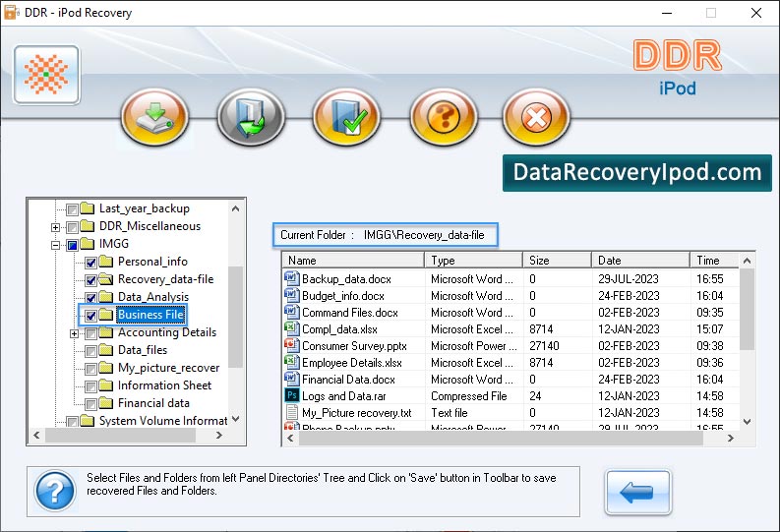Expand the DDR_Miscellaneous tree node

click(x=55, y=227)
